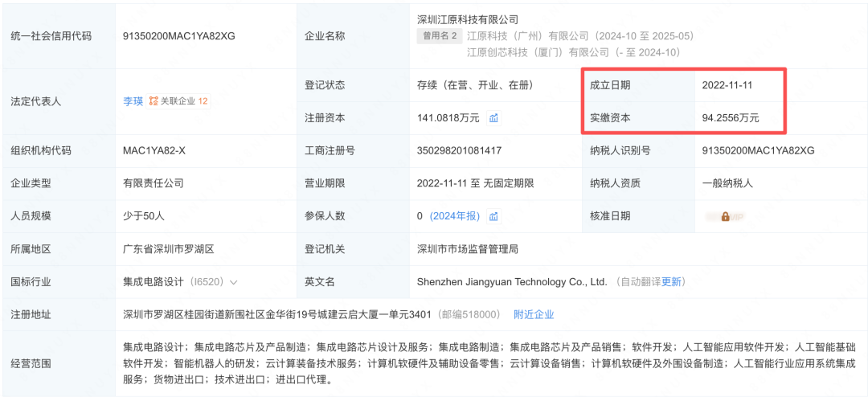Select the business scope paragraph
The image size is (868, 397).
tap(489, 364)
